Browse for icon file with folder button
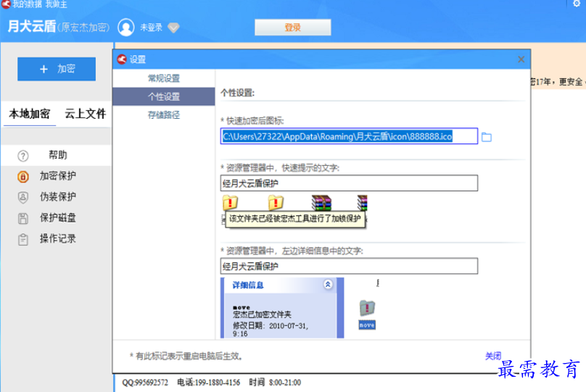Image resolution: width=586 pixels, height=392 pixels. (x=486, y=137)
